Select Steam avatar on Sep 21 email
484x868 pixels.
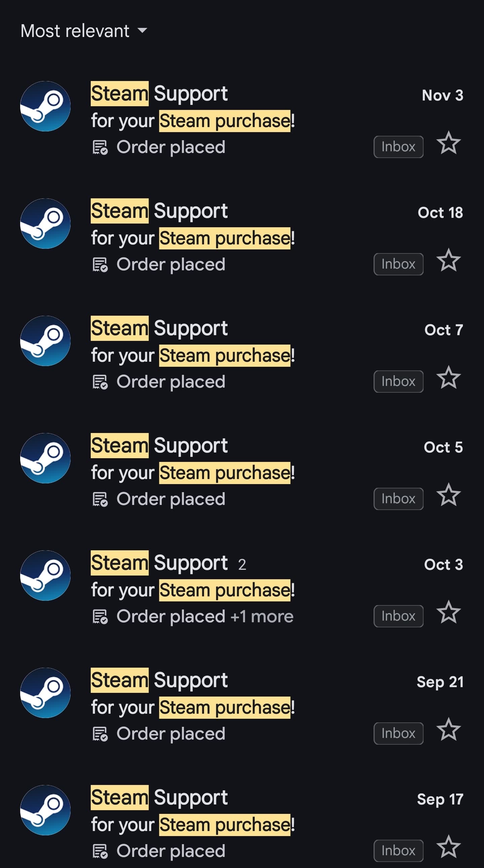click(45, 693)
